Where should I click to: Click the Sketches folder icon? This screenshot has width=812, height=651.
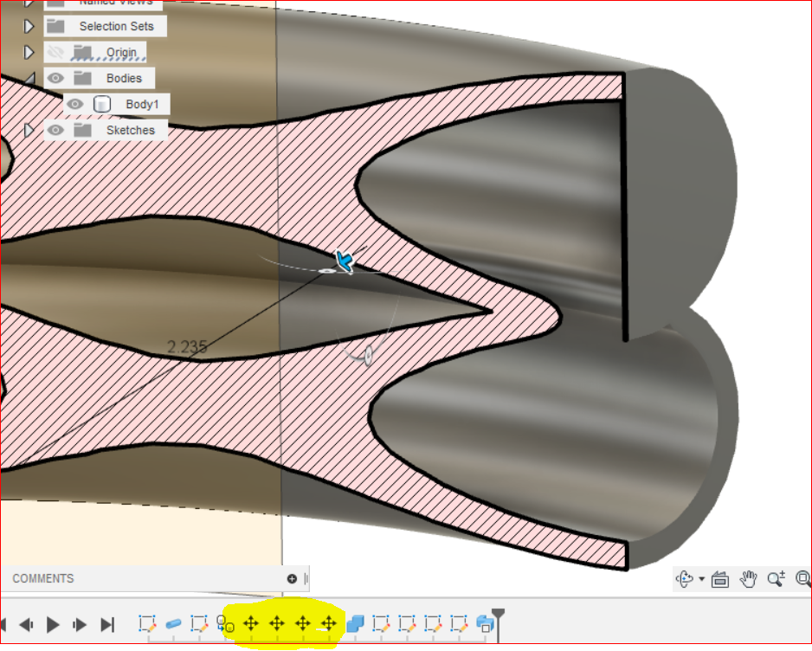[x=82, y=130]
